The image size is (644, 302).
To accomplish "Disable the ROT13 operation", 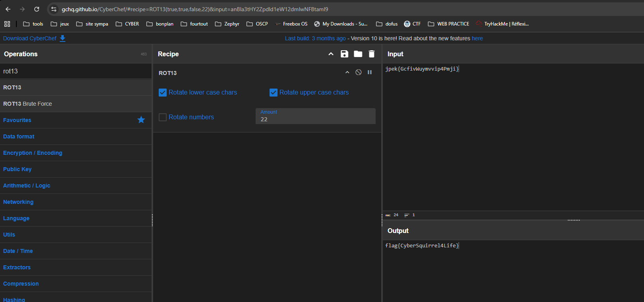I will coord(358,72).
